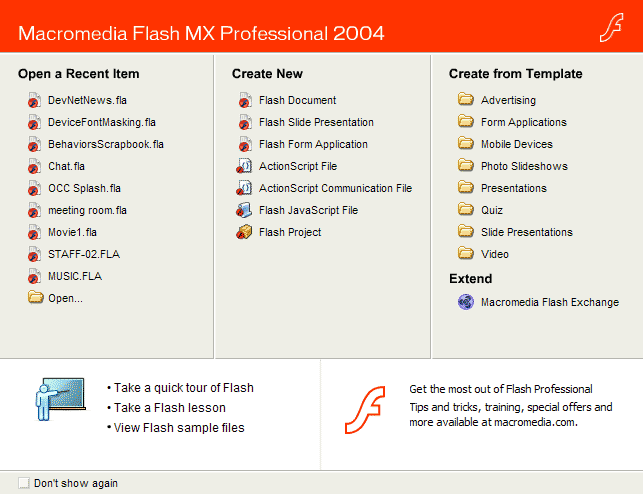
Task: Click the Advertising template folder icon
Action: point(465,99)
